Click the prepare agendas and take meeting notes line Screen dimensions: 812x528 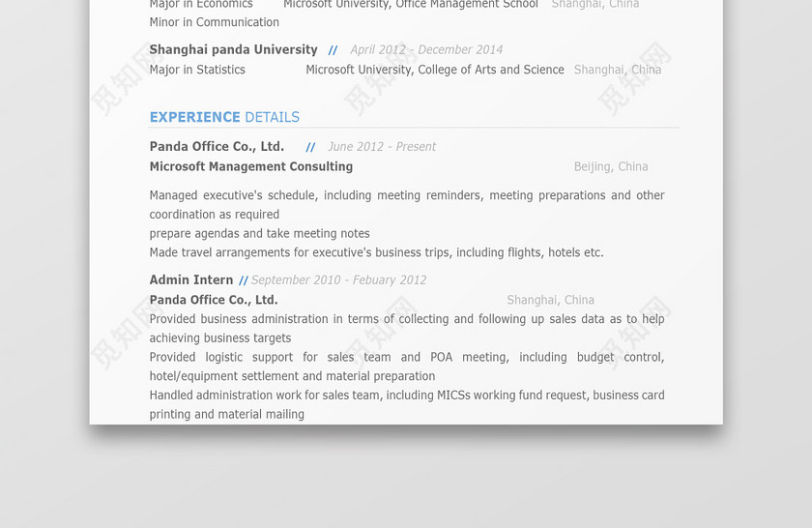(259, 234)
